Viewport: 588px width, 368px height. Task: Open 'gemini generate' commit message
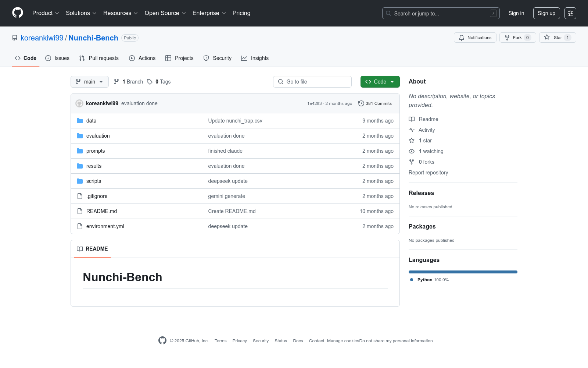[x=227, y=196]
